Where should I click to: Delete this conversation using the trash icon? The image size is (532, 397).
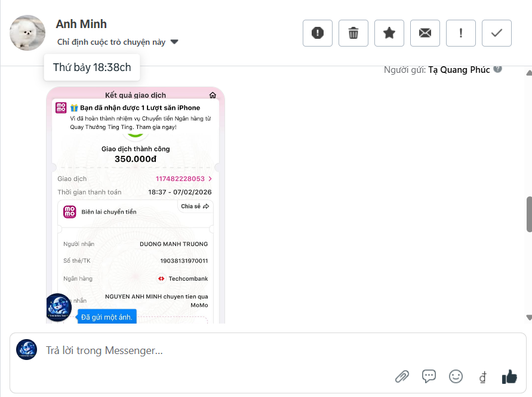pos(353,33)
